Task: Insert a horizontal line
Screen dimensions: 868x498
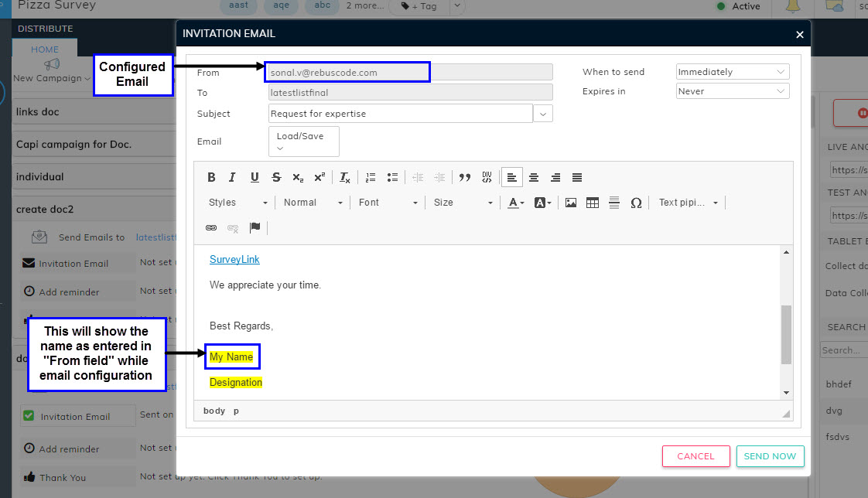Action: click(614, 203)
